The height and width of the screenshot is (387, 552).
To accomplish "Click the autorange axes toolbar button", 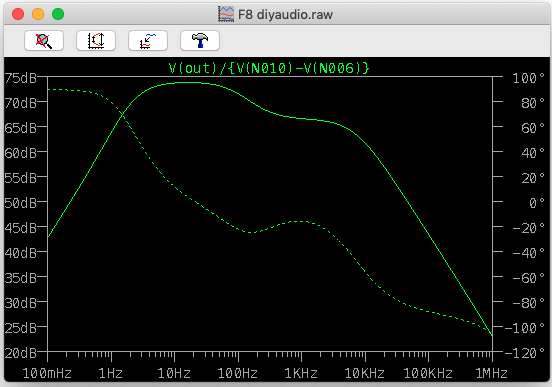I will click(x=96, y=40).
